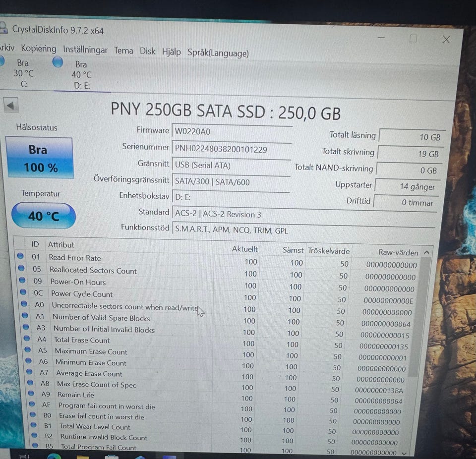Click the Överföringsgränssnitt field SATA/300 | SATA/600
The height and width of the screenshot is (459, 476).
[231, 181]
